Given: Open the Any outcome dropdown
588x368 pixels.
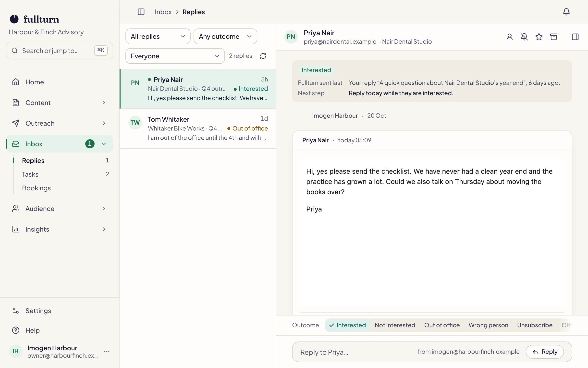Looking at the screenshot, I should coord(225,36).
